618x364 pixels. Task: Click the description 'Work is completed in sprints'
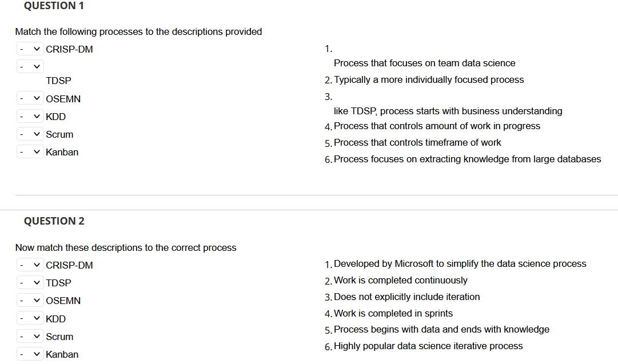click(x=393, y=313)
